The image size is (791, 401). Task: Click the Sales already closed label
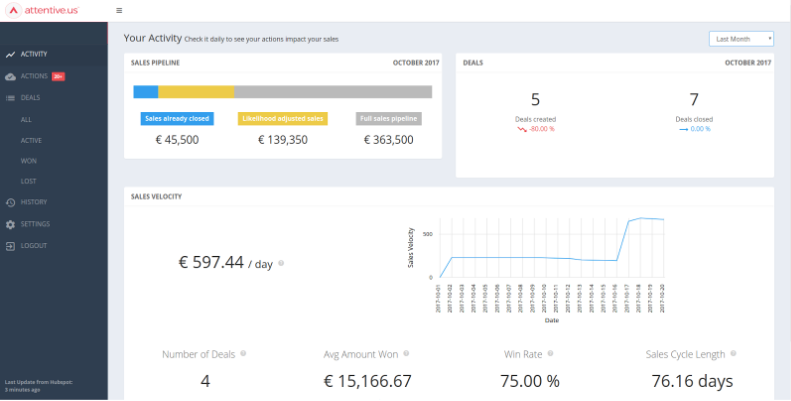click(x=177, y=119)
